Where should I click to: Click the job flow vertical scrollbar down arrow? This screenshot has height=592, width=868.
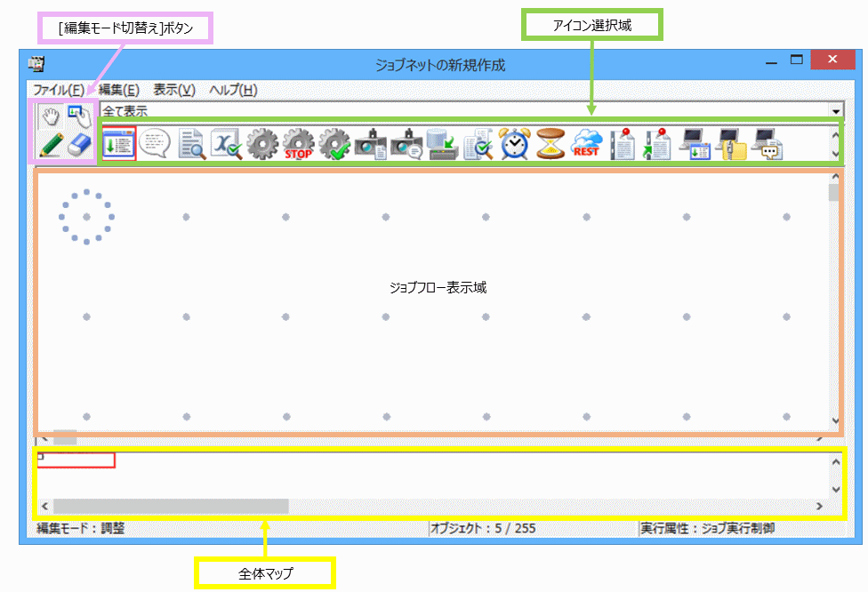[x=835, y=421]
